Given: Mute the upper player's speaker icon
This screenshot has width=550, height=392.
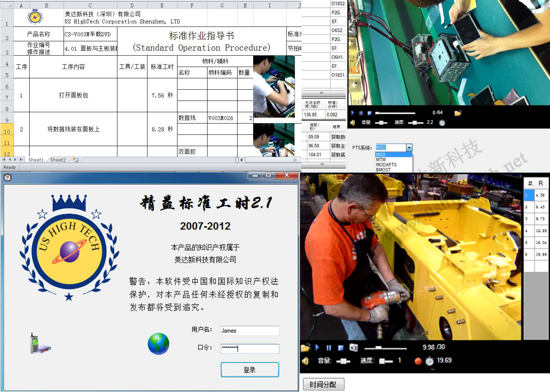Looking at the screenshot, I should click(353, 122).
